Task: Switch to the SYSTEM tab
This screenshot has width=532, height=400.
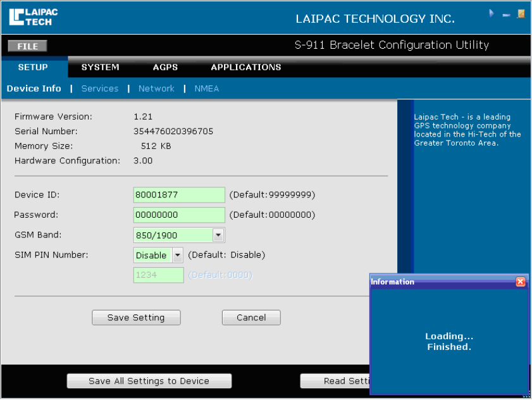Action: click(x=100, y=67)
